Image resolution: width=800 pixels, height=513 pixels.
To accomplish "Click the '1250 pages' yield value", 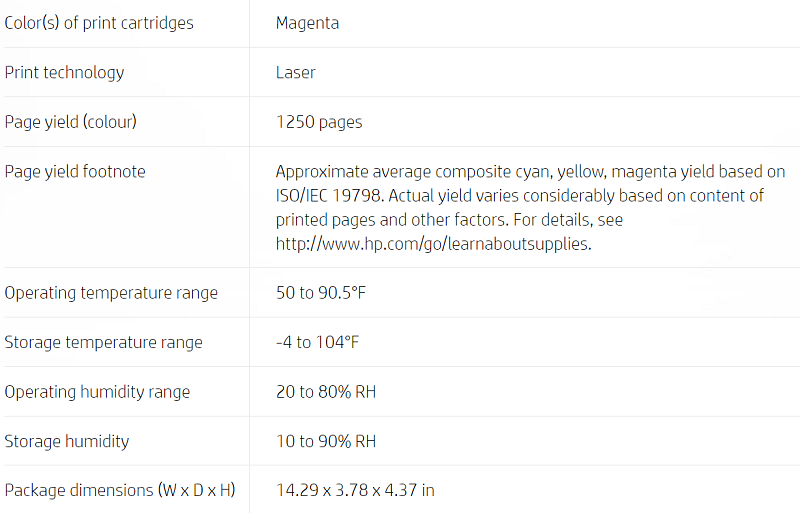I will pos(319,122).
